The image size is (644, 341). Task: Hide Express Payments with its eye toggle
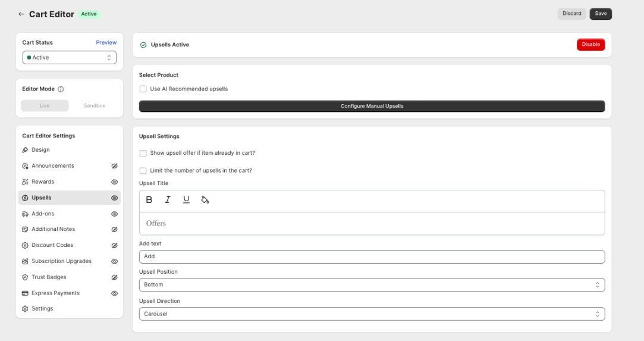click(115, 293)
